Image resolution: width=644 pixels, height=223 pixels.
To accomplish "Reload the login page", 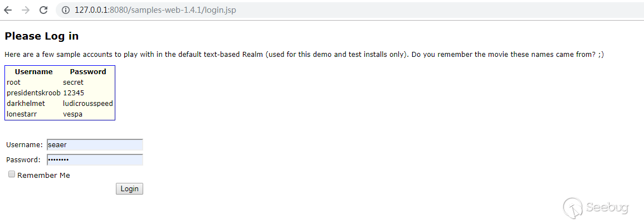I will tap(43, 10).
